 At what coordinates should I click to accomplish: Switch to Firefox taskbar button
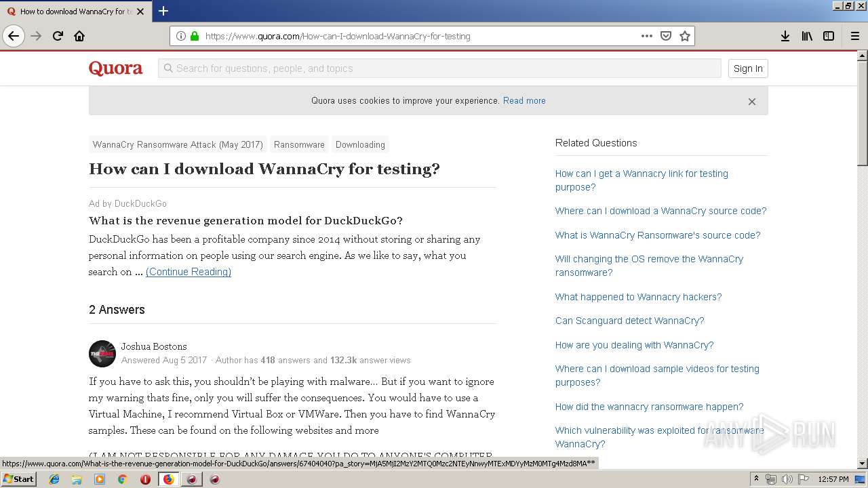[x=168, y=479]
